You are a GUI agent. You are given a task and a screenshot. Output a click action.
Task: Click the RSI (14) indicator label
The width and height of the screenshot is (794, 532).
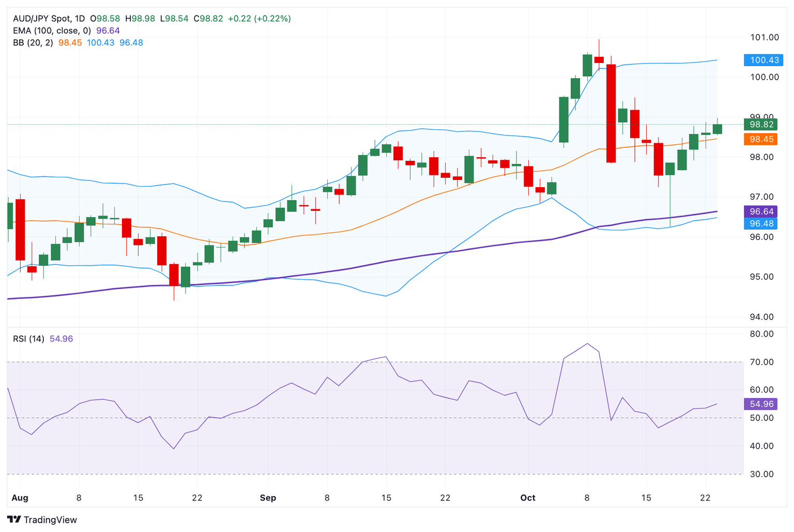28,339
